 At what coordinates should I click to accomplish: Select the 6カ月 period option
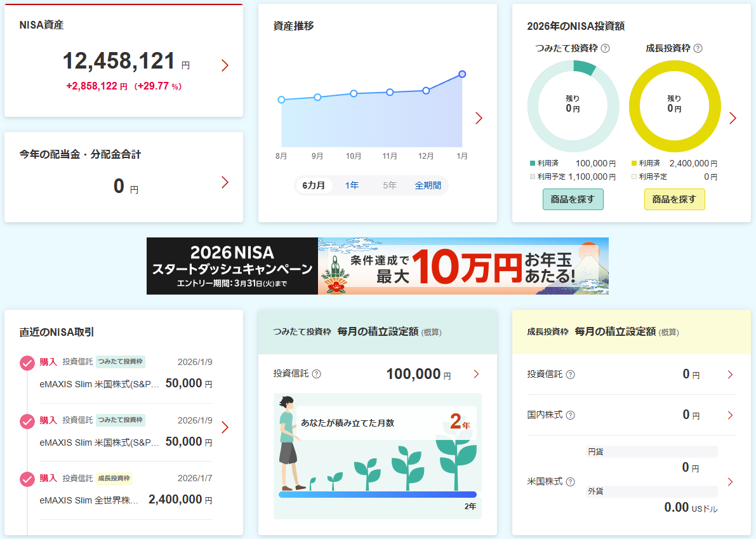314,185
